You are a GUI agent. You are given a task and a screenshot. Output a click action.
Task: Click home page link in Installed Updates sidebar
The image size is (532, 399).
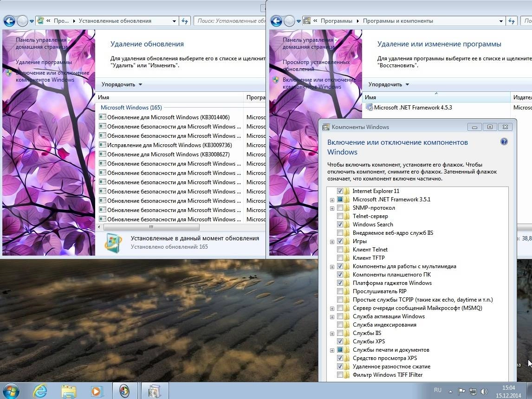tap(43, 44)
